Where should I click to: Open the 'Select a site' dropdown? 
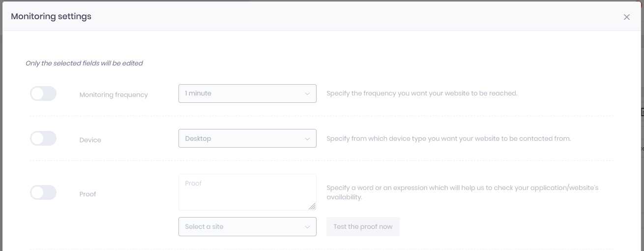pyautogui.click(x=247, y=227)
